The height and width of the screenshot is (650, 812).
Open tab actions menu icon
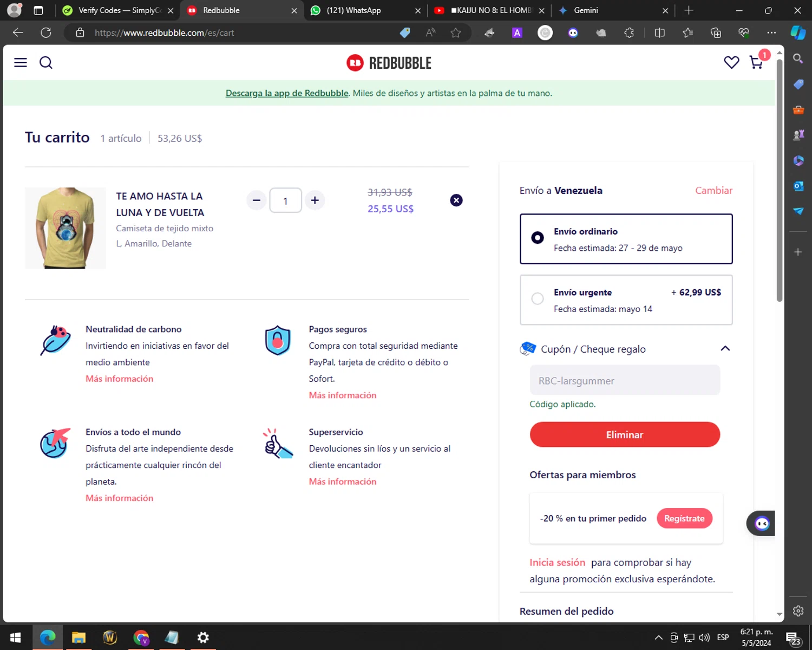pyautogui.click(x=38, y=10)
